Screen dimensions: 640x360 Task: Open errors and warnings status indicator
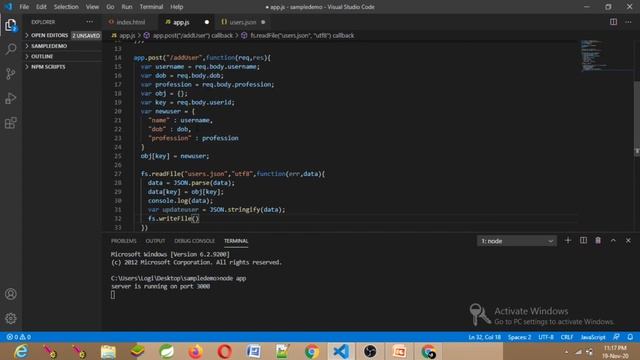click(x=19, y=337)
